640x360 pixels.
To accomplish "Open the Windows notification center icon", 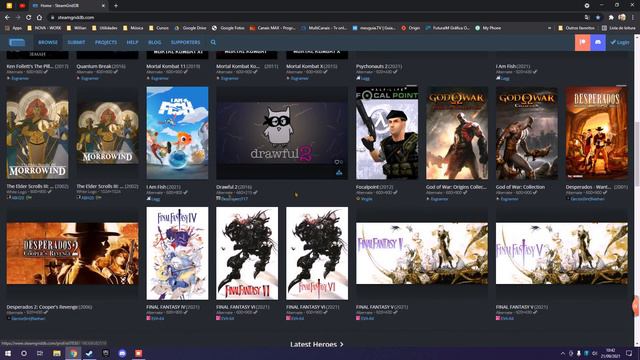I will point(629,353).
